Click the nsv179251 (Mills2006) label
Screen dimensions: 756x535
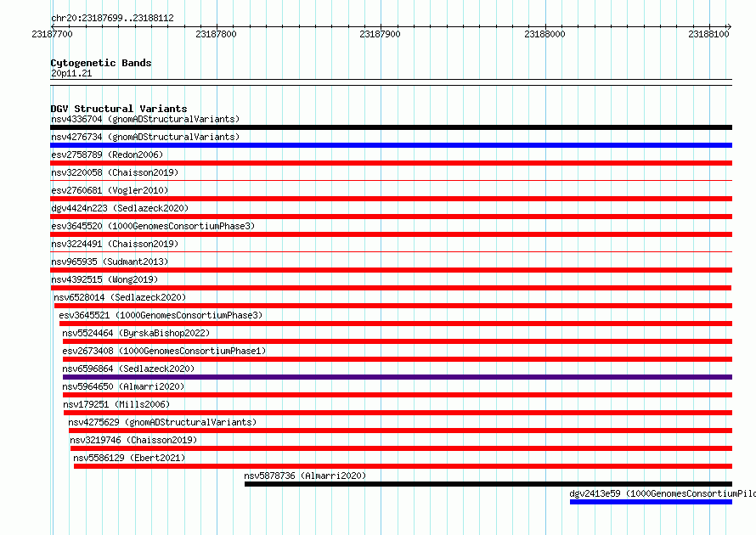tap(116, 404)
